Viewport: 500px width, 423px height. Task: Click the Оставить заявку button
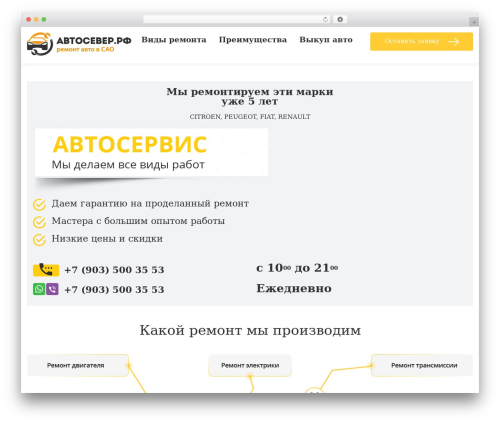[421, 41]
